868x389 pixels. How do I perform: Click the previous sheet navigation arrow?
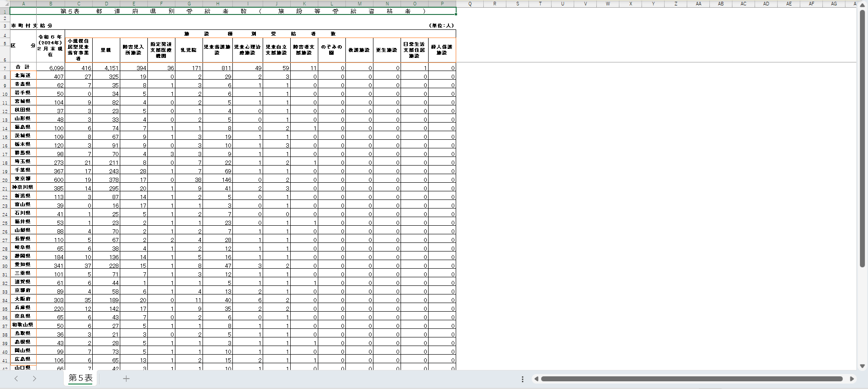point(16,379)
